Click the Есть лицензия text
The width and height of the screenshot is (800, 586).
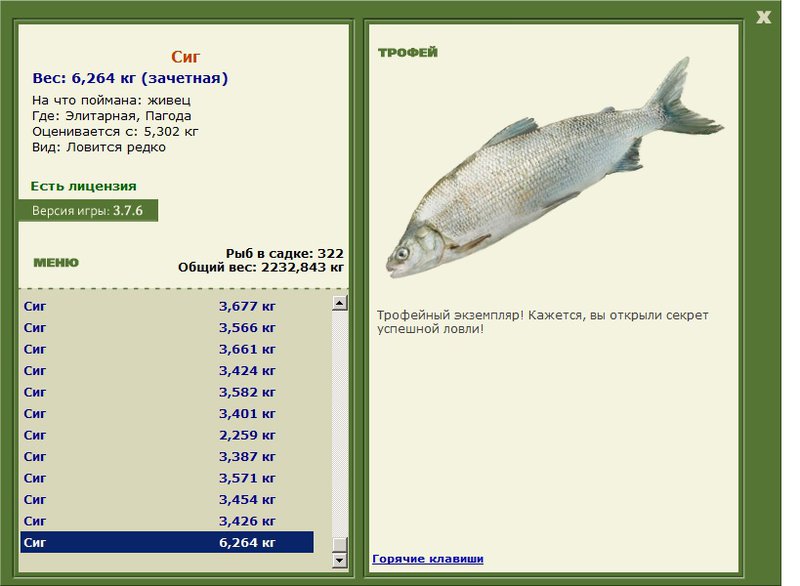point(84,186)
